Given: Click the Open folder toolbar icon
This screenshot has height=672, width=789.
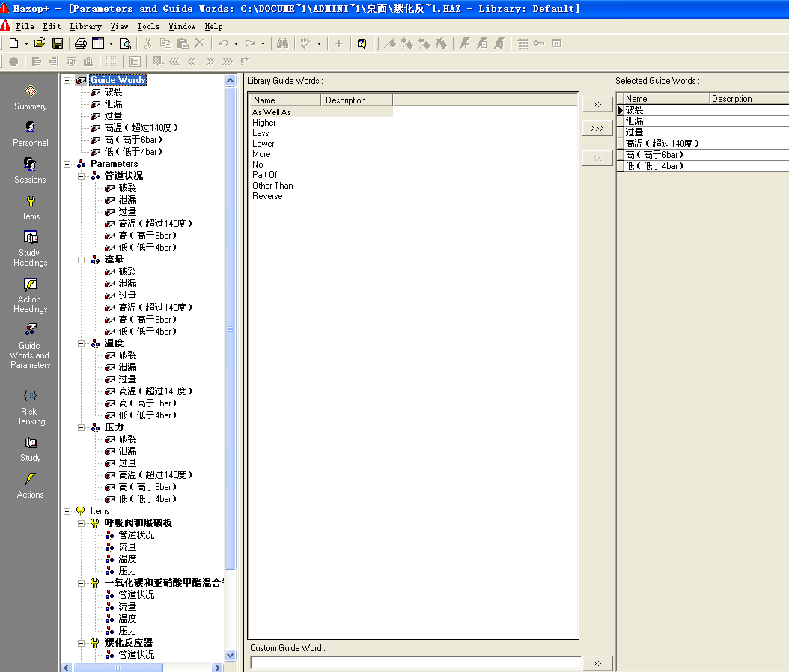Looking at the screenshot, I should pyautogui.click(x=40, y=43).
